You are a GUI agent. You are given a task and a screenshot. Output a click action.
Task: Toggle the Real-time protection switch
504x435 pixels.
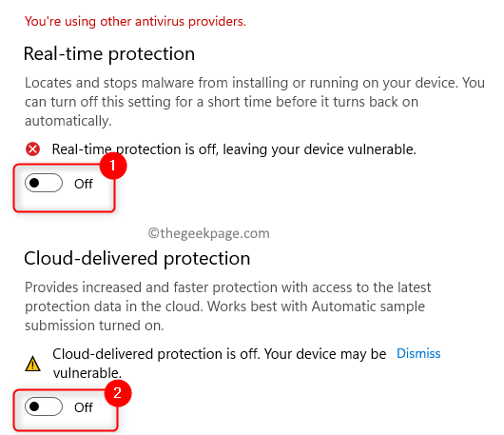(x=44, y=183)
